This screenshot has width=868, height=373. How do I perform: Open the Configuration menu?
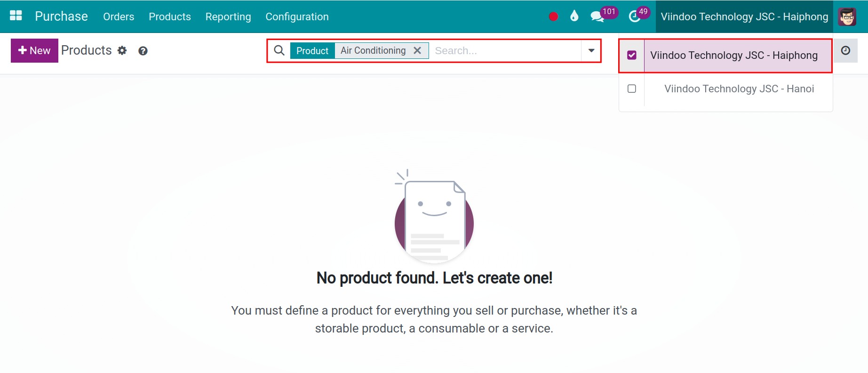coord(297,16)
